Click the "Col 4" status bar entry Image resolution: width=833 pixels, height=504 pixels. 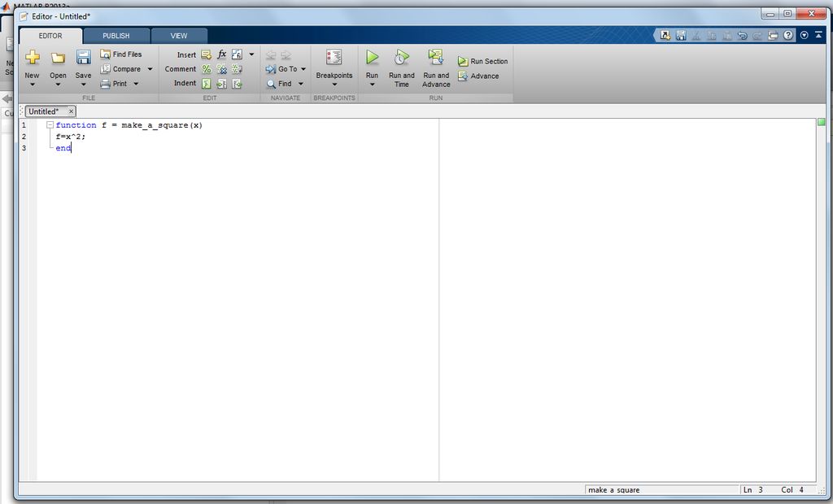(x=792, y=489)
